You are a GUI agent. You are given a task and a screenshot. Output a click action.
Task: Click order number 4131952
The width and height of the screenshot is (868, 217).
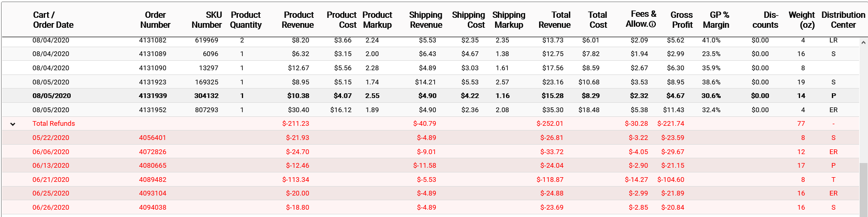[152, 110]
